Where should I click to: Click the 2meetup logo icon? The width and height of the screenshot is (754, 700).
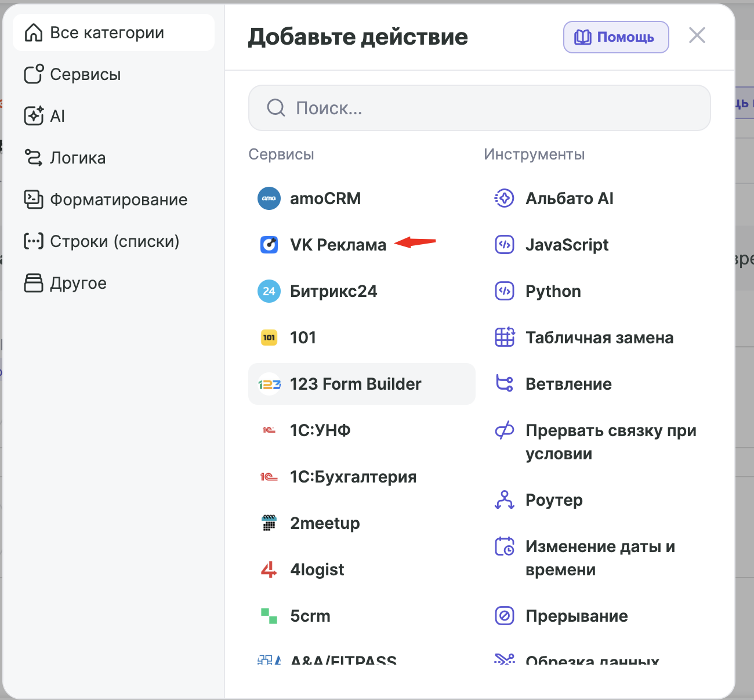269,523
